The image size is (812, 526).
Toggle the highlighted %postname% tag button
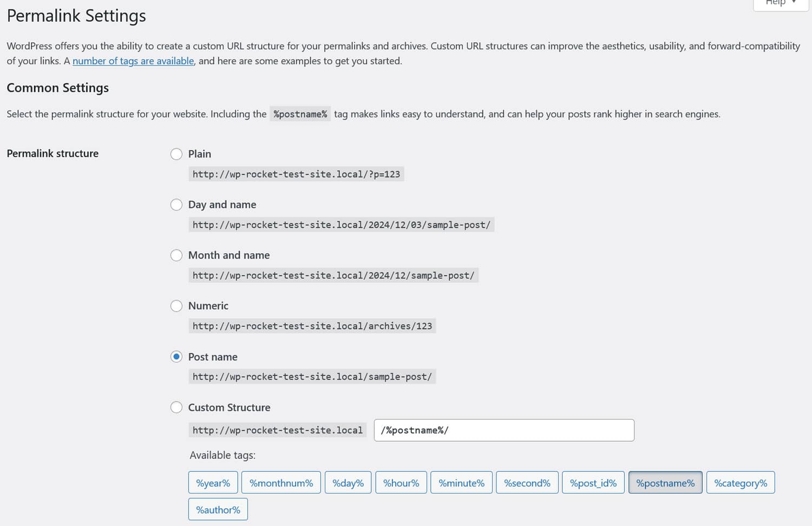pos(665,483)
